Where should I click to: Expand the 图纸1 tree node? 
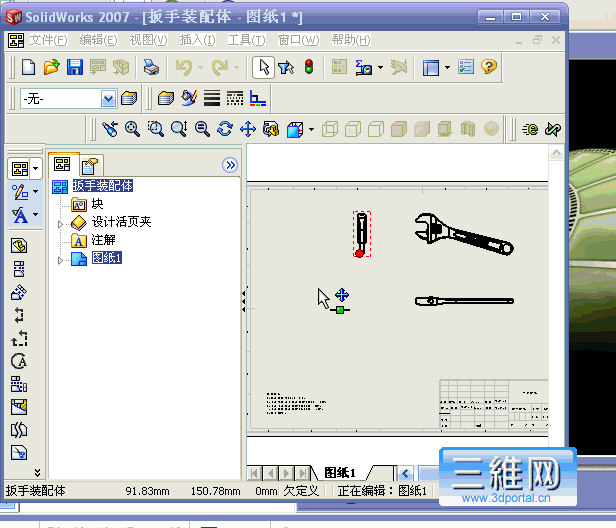tap(60, 260)
